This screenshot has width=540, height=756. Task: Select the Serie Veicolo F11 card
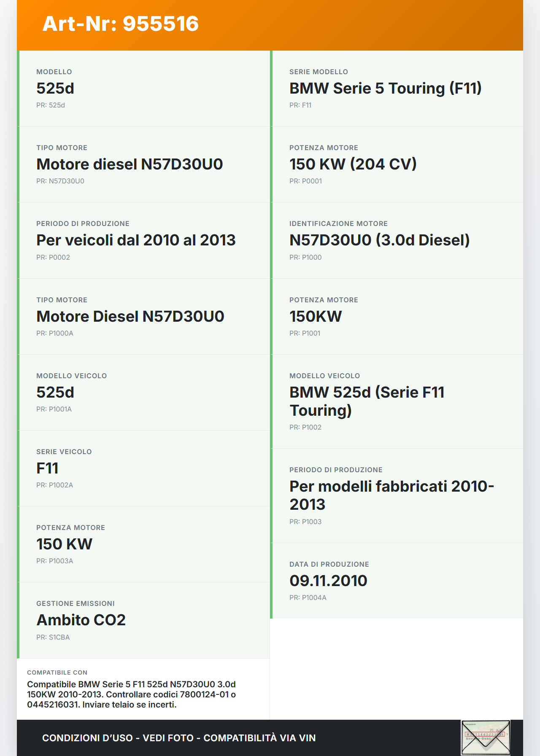click(143, 468)
